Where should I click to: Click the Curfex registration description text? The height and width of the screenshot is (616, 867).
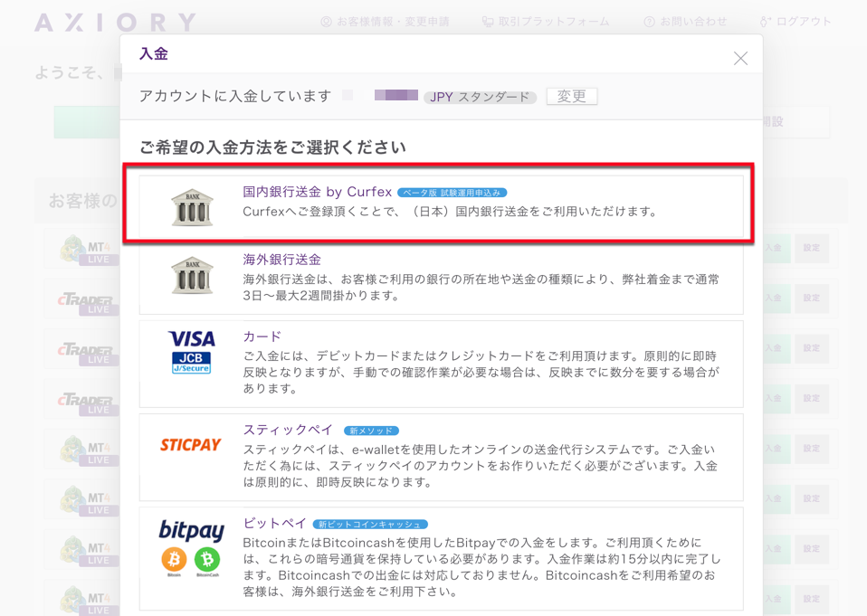(x=451, y=212)
